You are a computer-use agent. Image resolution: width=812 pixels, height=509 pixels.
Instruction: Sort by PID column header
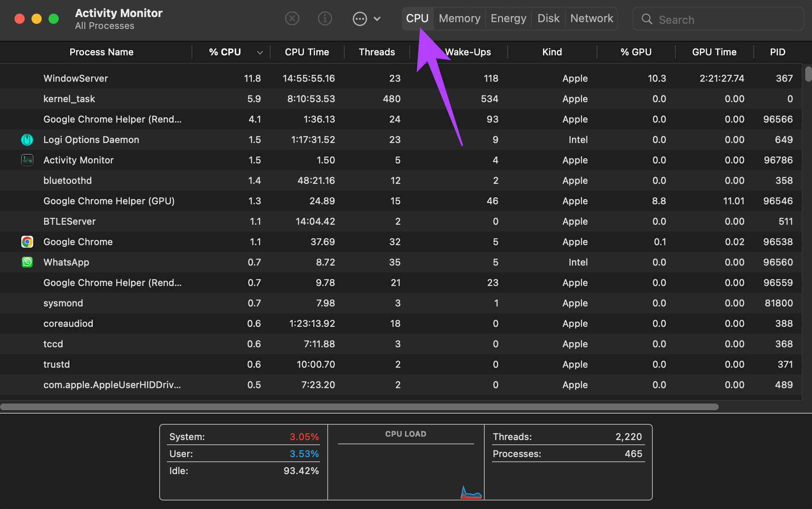778,52
